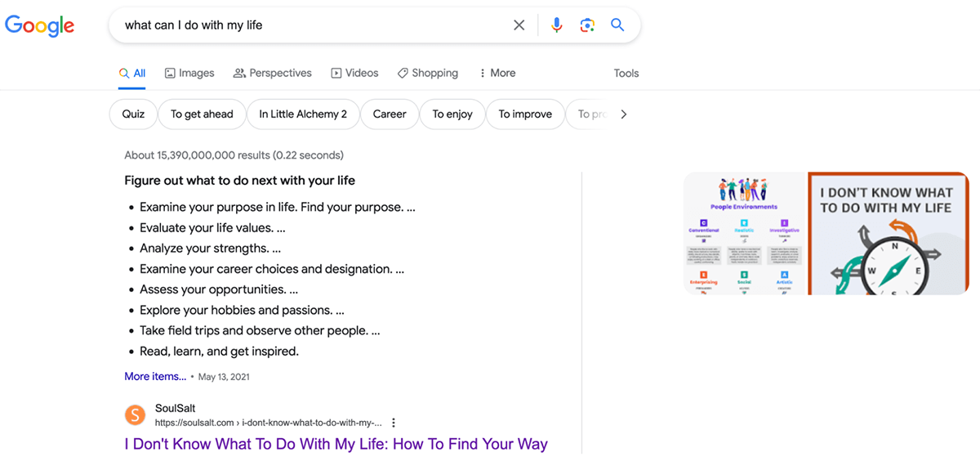Click the May 13, 2021 date text
This screenshot has height=466, width=980.
click(x=224, y=377)
